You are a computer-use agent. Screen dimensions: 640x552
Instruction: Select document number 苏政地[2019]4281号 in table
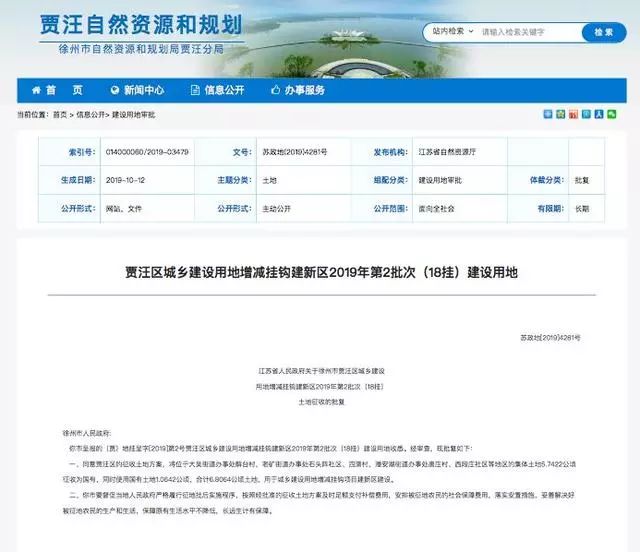(295, 152)
